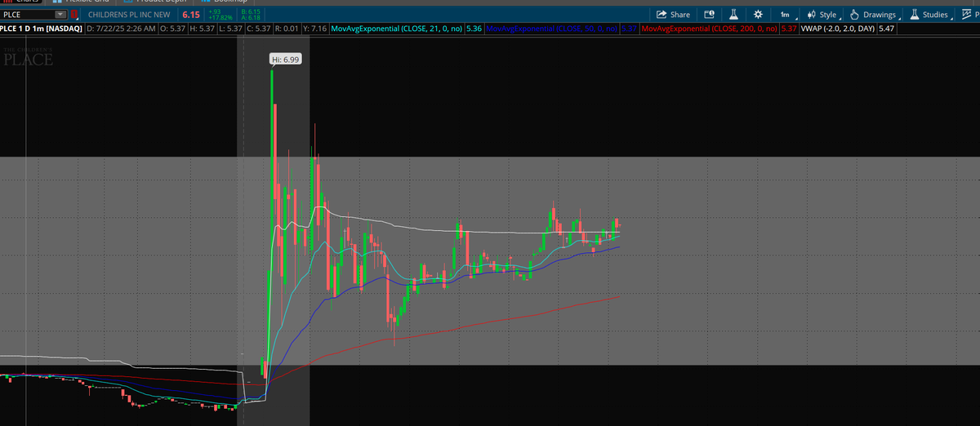
Task: Click the bid value B: 6.15
Action: pos(251,12)
